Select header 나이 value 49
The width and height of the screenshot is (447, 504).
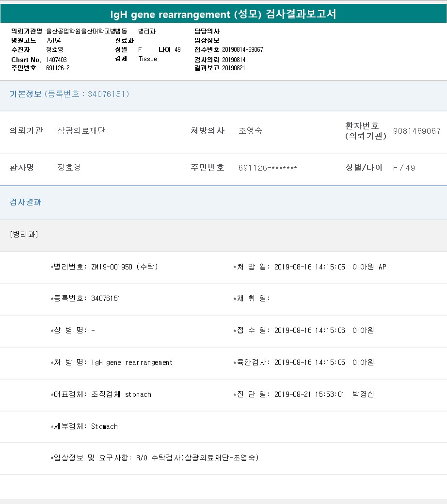click(x=178, y=49)
